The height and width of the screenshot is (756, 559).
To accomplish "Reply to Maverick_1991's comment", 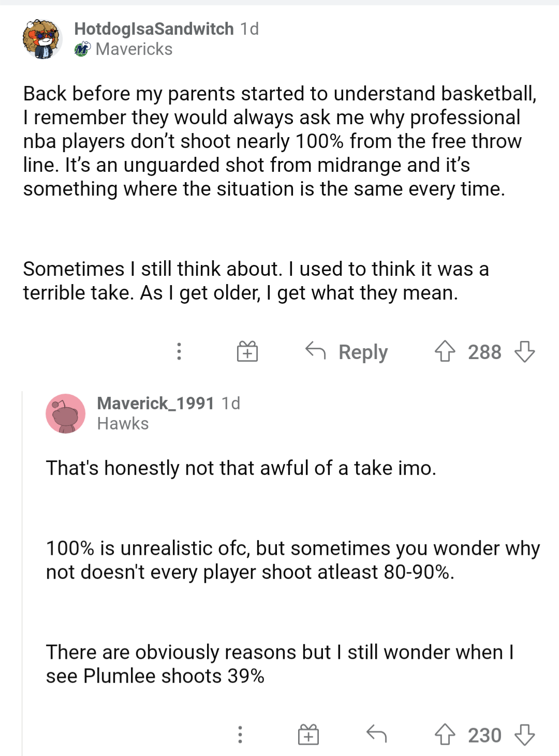I will coord(376,735).
